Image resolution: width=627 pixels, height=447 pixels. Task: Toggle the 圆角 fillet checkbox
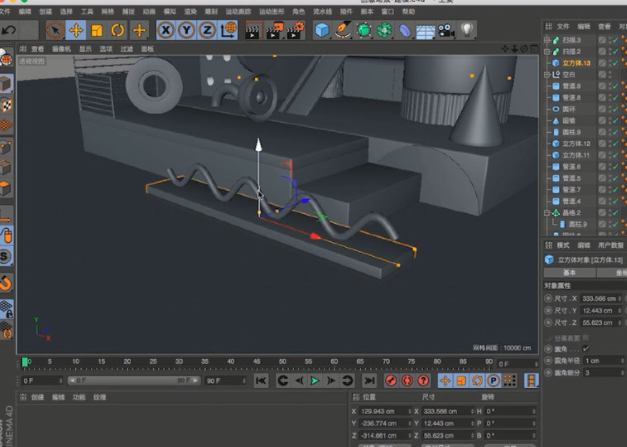click(586, 349)
